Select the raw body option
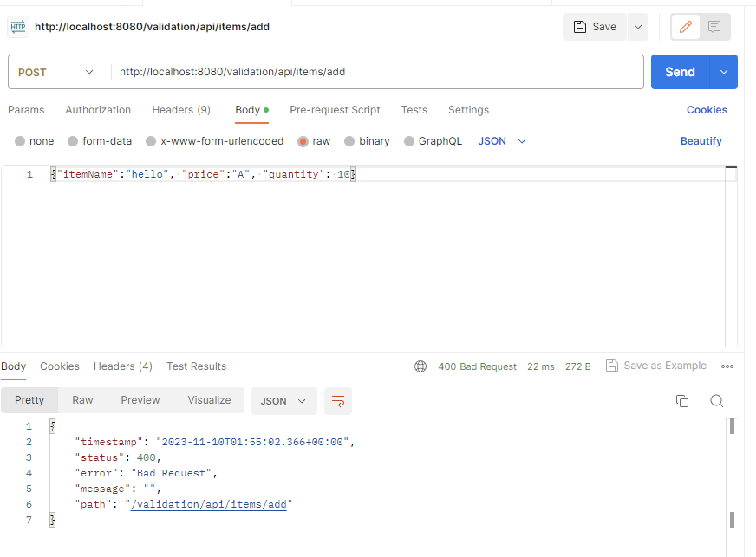The width and height of the screenshot is (756, 557). [314, 141]
